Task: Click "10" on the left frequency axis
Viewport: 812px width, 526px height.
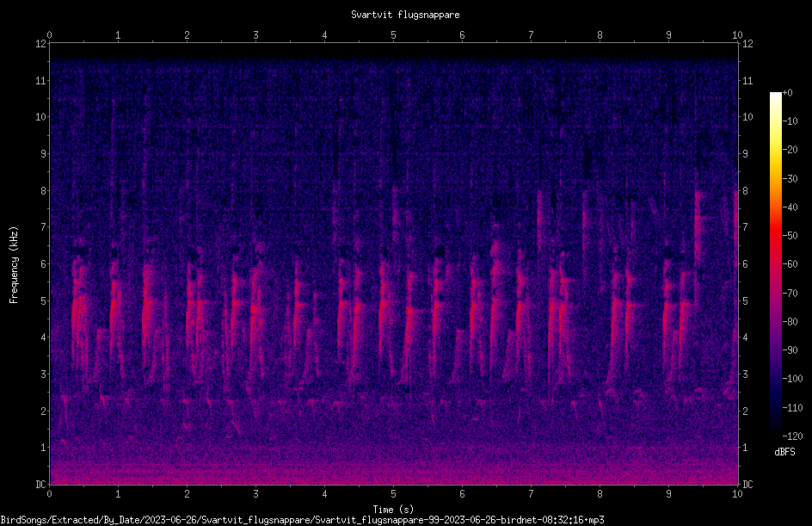Action: 40,117
